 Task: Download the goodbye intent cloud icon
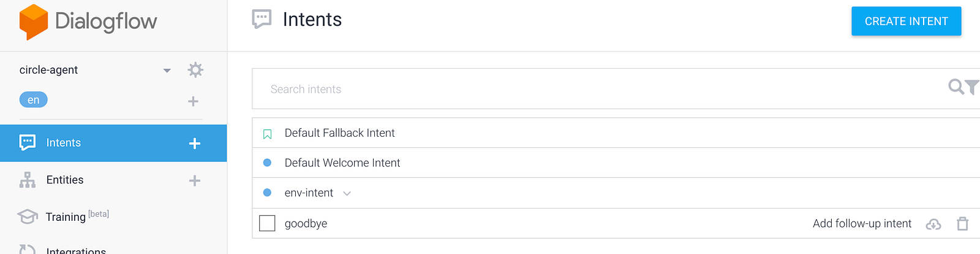(x=933, y=224)
